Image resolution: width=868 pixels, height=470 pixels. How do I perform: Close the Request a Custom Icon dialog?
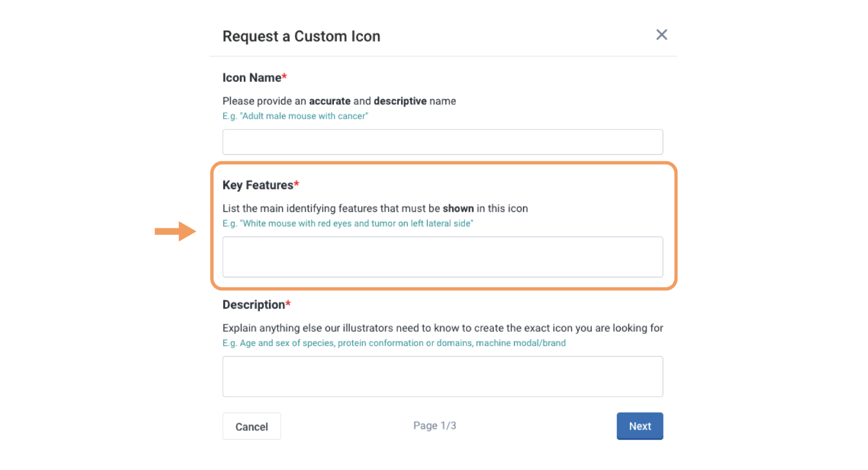click(661, 35)
